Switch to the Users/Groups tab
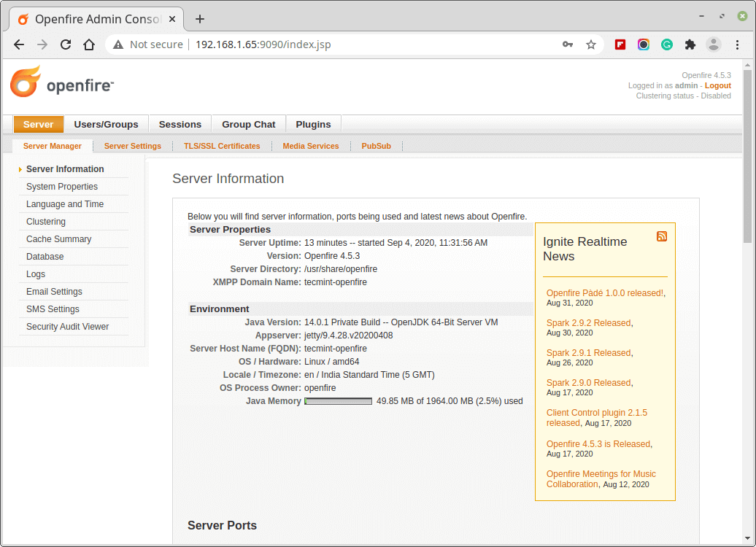 (106, 125)
